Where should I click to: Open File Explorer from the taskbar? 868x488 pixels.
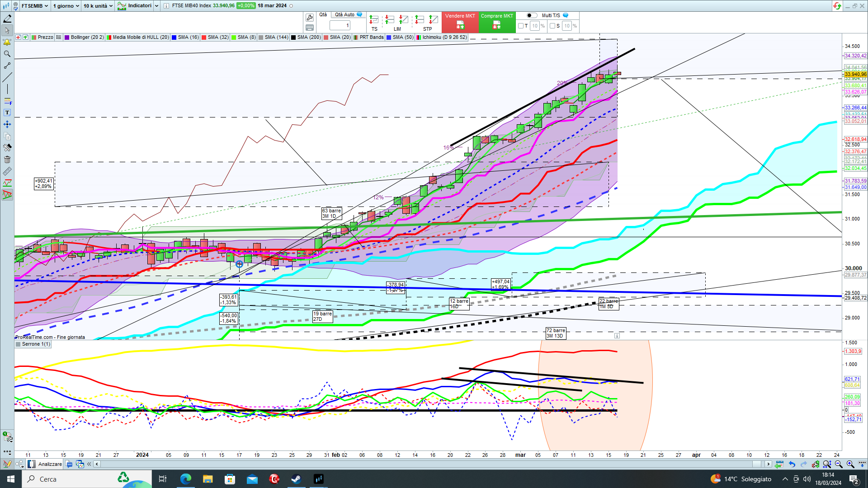tap(208, 479)
